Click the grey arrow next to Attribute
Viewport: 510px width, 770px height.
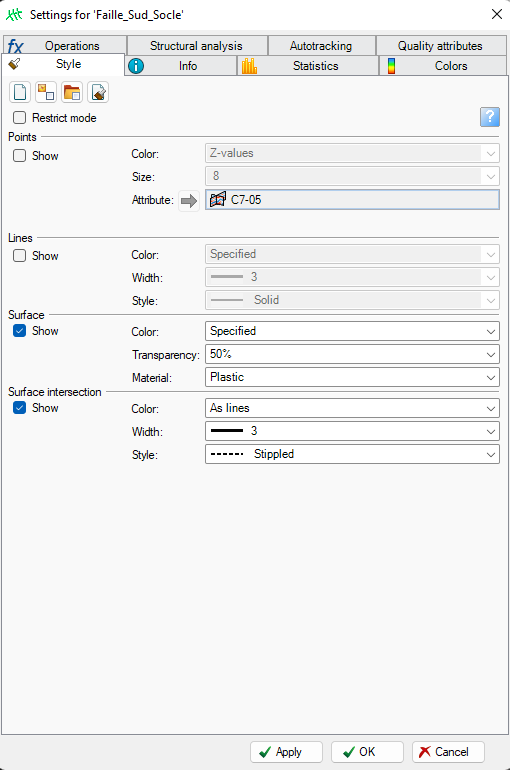pos(189,200)
